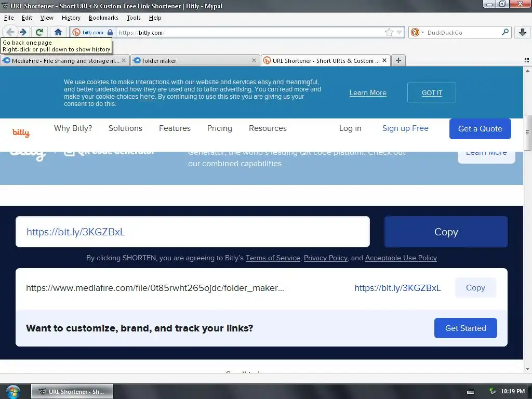Open a new tab with plus button
Image resolution: width=532 pixels, height=399 pixels.
[x=398, y=60]
